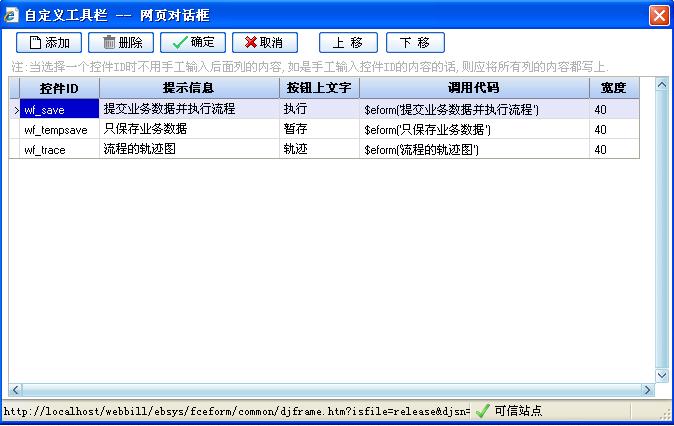The image size is (674, 426).
Task: Click the vertical scrollbar up arrow
Action: point(662,84)
